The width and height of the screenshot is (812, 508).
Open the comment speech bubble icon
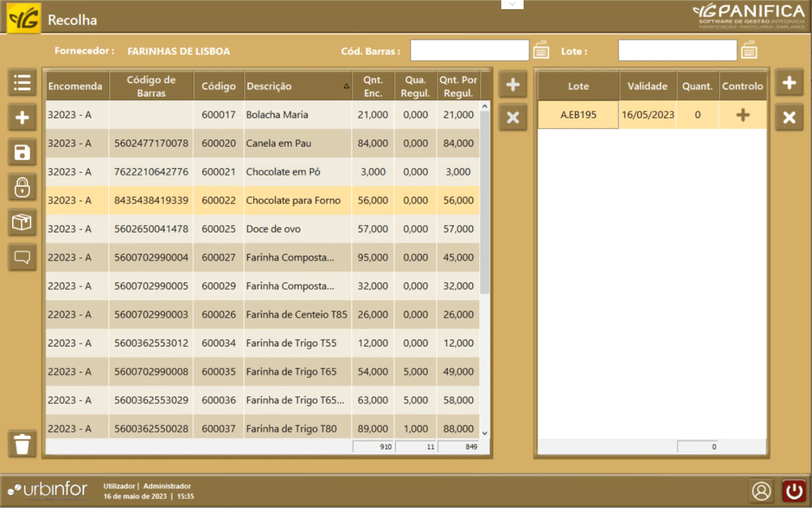pyautogui.click(x=22, y=257)
